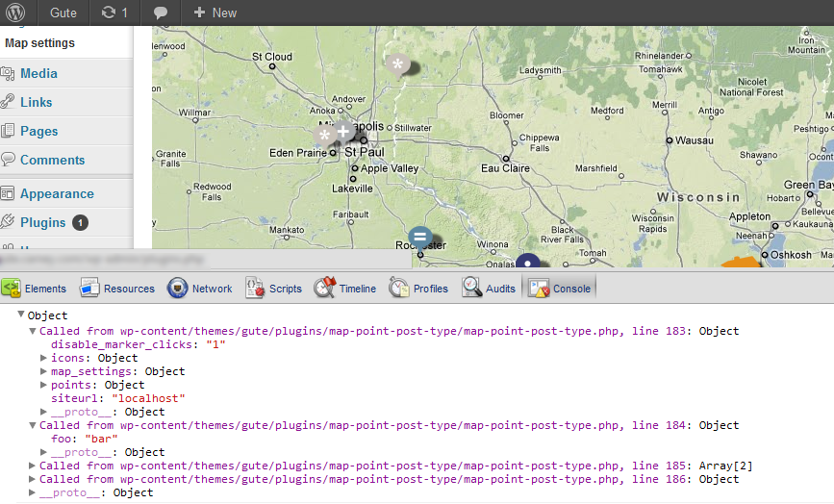
Task: Click the siteurl value "localhost"
Action: (x=148, y=398)
